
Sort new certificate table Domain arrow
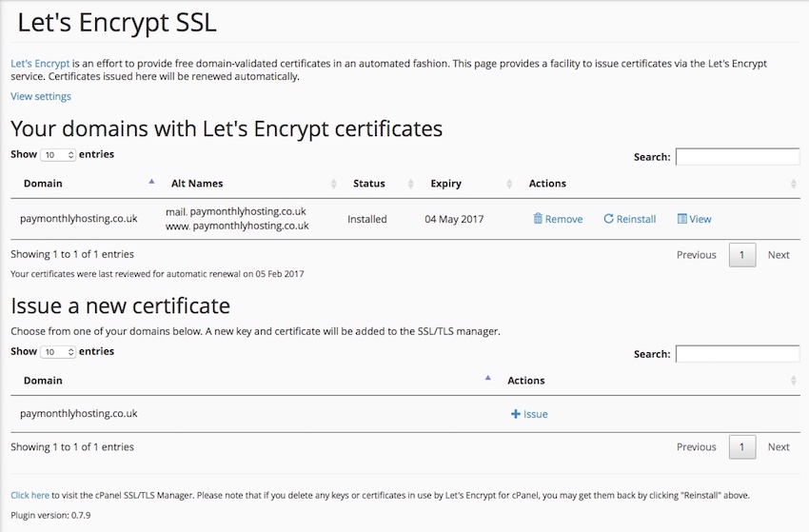487,378
